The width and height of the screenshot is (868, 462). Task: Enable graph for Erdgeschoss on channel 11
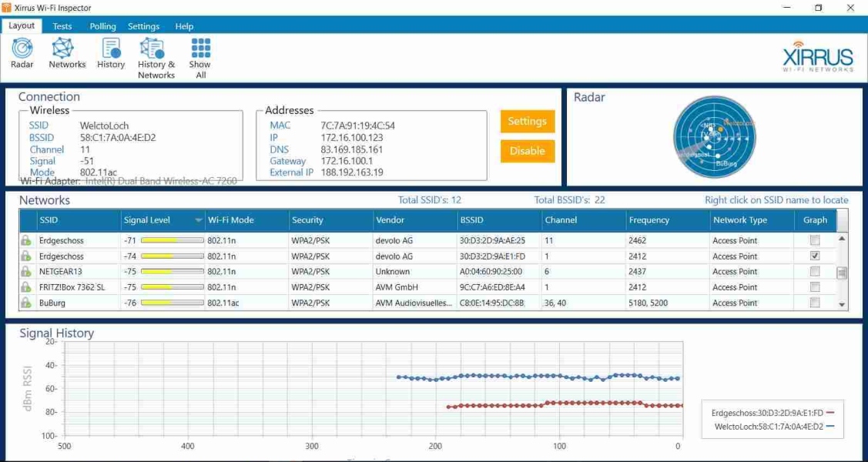click(x=814, y=240)
